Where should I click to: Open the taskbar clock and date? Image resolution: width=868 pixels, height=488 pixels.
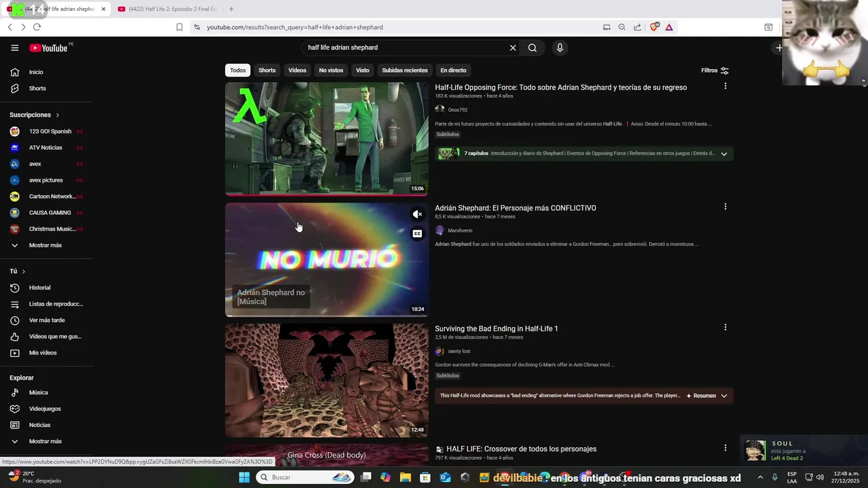847,477
